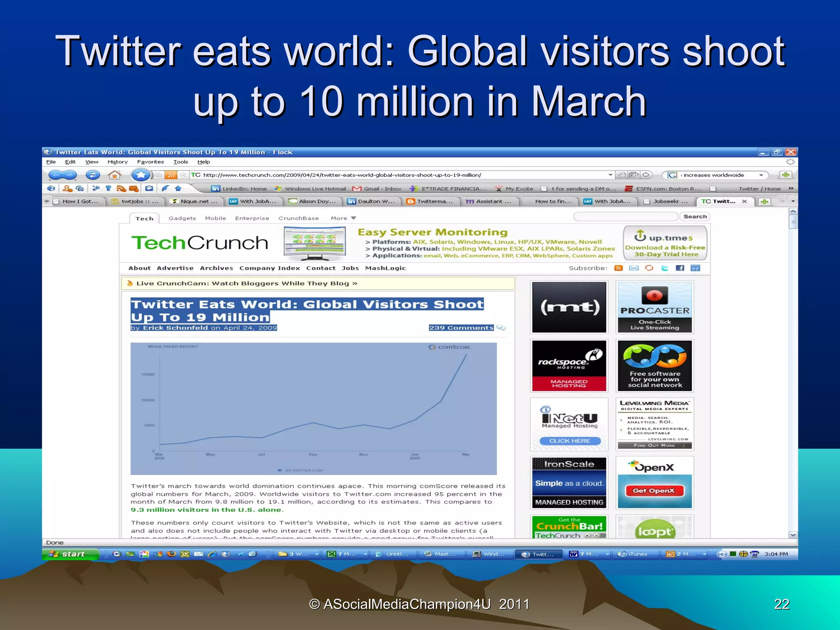
Task: Click the Live CrunchCam banner link
Action: tap(247, 283)
